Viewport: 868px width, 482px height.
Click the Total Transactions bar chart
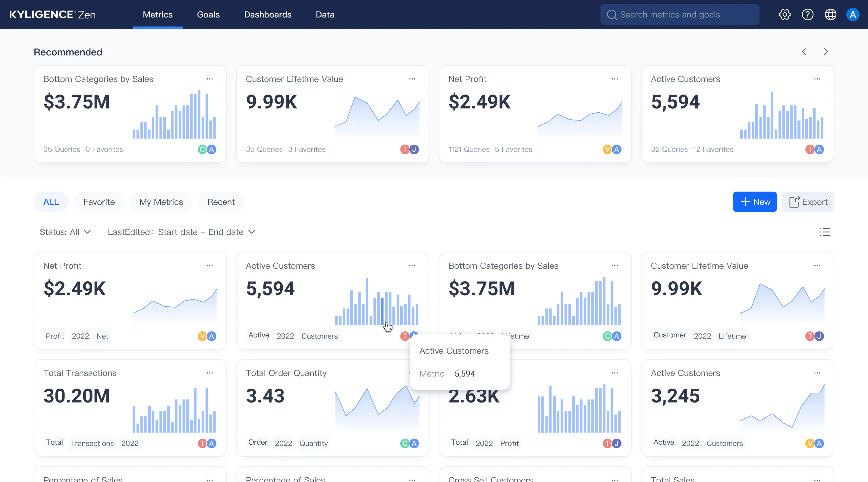coord(174,410)
